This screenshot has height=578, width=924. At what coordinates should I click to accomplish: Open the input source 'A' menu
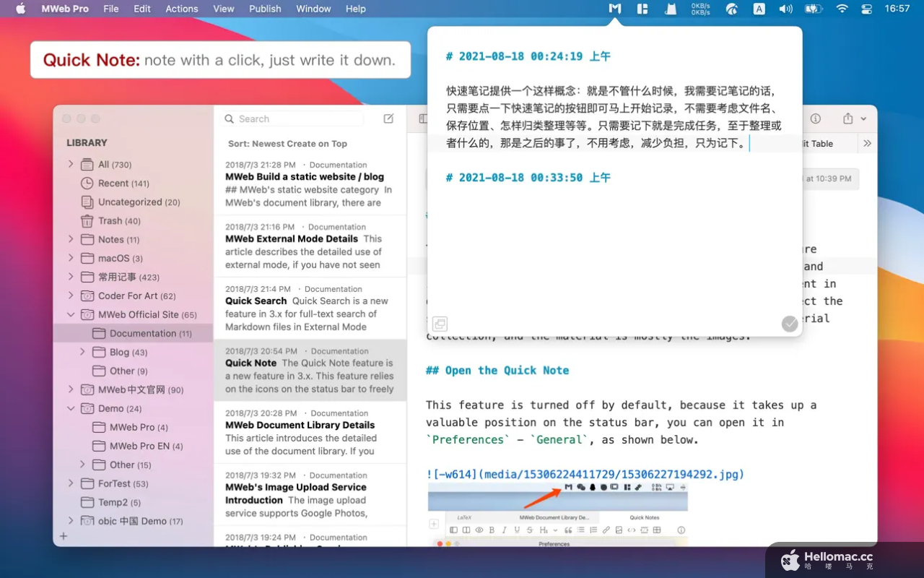coord(759,9)
